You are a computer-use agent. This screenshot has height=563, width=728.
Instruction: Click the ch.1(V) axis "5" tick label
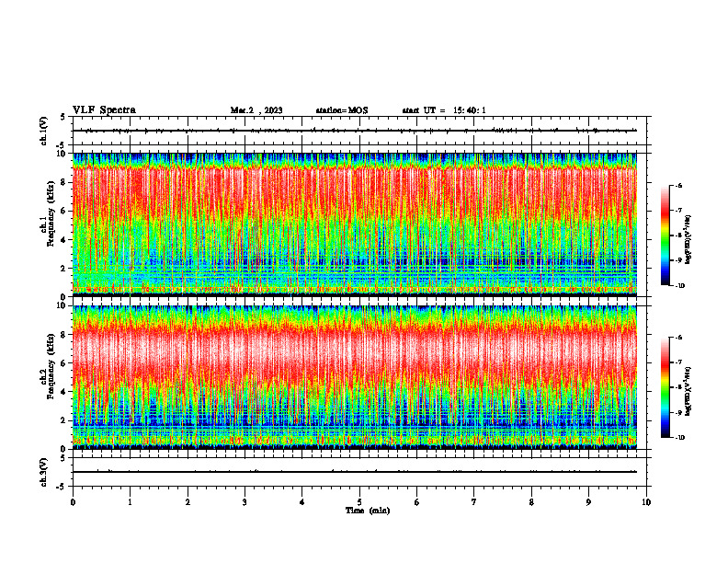tap(63, 118)
